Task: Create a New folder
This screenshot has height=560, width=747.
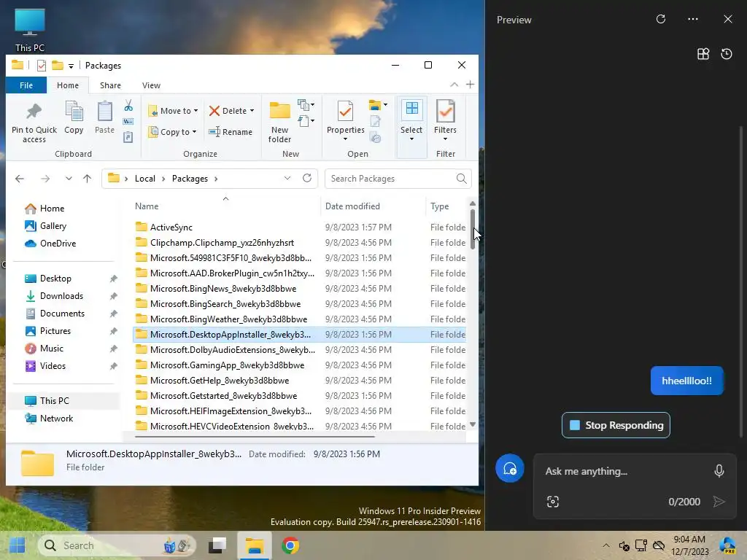Action: click(279, 122)
